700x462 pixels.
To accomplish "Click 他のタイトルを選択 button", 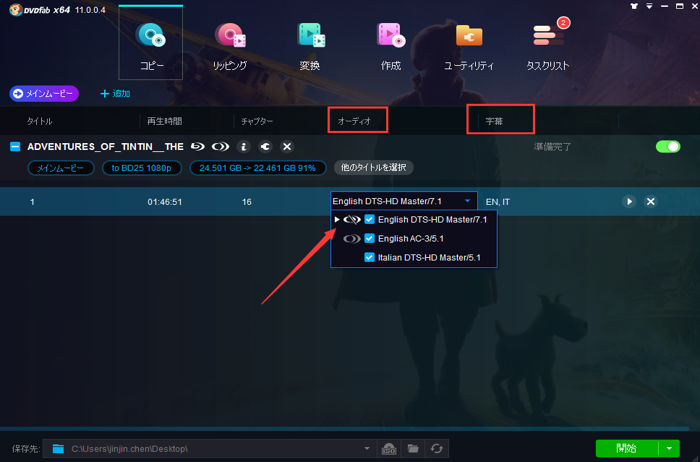I will (x=374, y=168).
